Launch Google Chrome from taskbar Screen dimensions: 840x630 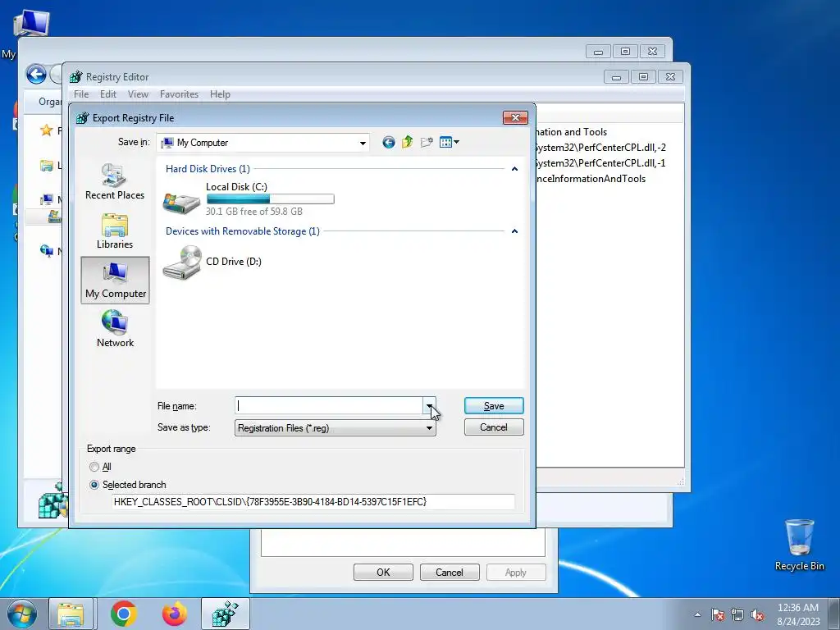click(123, 614)
